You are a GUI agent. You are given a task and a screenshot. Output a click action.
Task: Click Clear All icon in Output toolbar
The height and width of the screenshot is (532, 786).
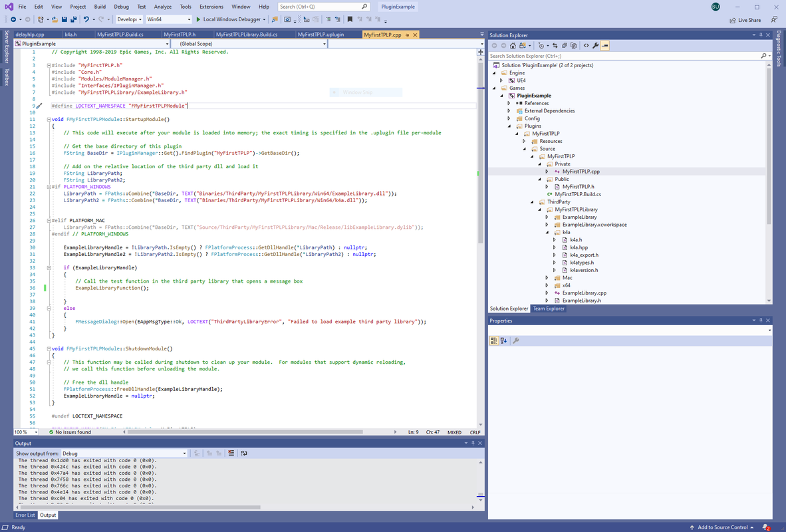click(x=231, y=454)
